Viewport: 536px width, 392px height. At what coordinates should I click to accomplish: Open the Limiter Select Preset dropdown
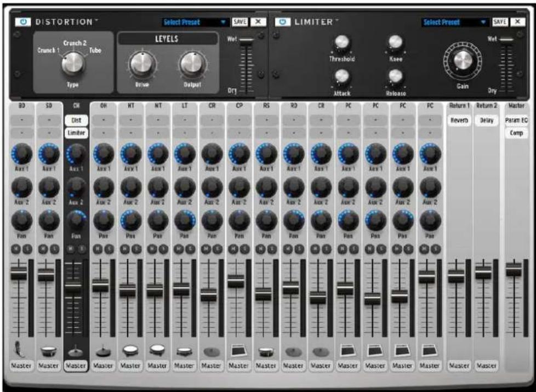[x=455, y=22]
